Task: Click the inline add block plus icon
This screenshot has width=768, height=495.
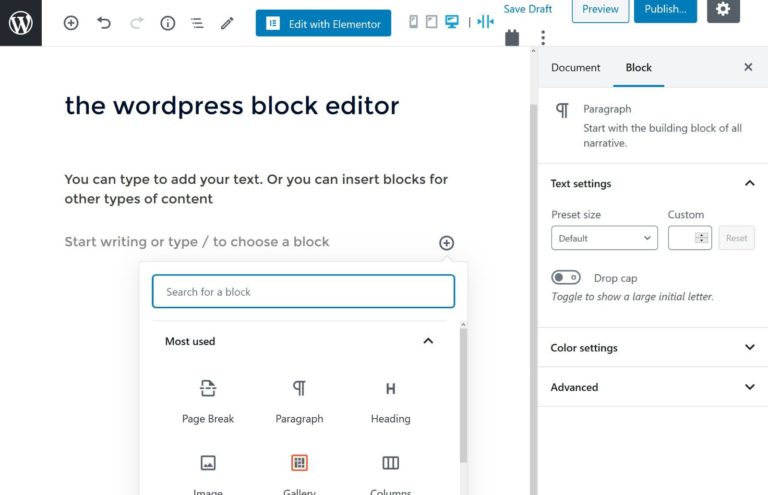Action: click(x=446, y=243)
